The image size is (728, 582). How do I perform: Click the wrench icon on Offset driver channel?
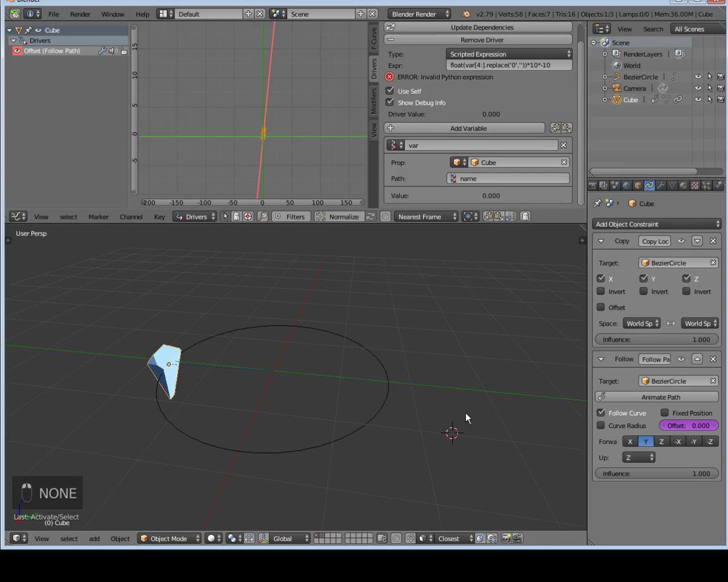(103, 51)
